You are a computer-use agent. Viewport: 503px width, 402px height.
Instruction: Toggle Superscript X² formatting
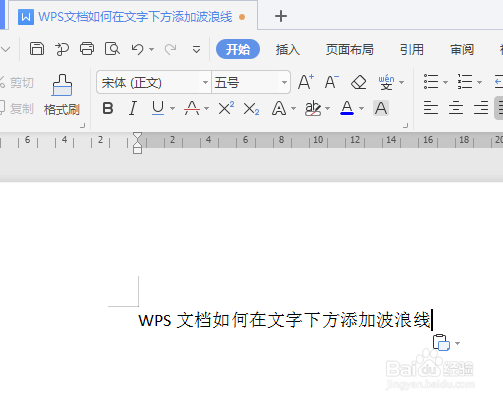coord(226,108)
